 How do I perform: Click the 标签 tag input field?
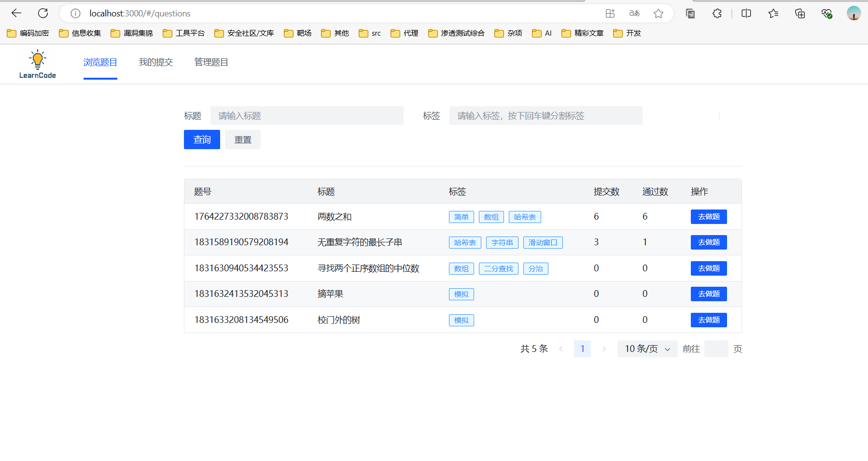546,116
